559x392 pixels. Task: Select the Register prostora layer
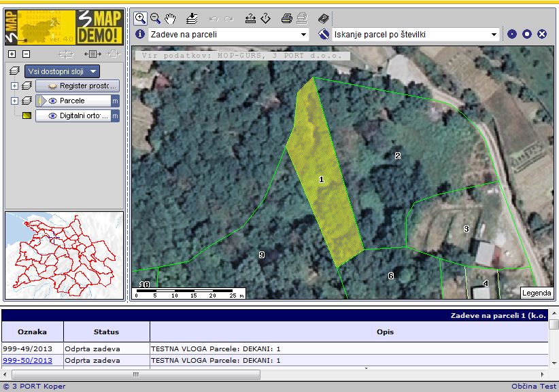pos(78,86)
